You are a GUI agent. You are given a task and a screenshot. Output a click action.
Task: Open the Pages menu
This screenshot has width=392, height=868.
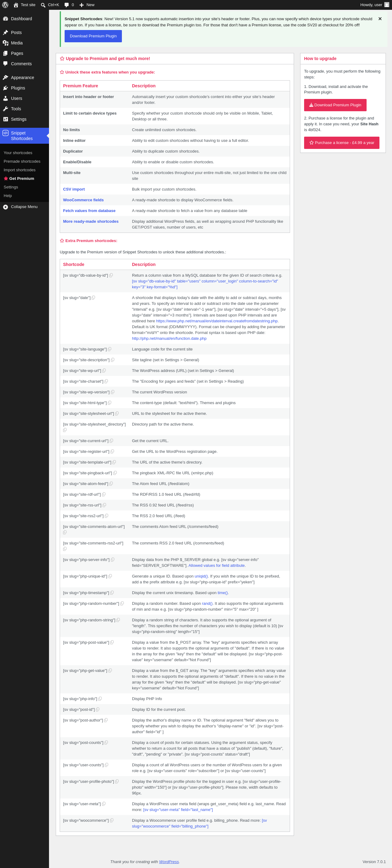pyautogui.click(x=24, y=54)
